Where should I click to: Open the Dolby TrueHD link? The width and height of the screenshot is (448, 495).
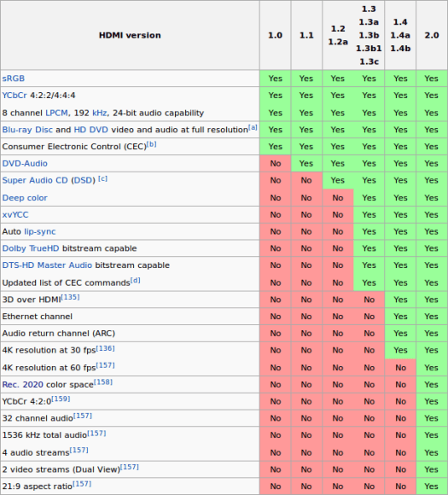[31, 248]
